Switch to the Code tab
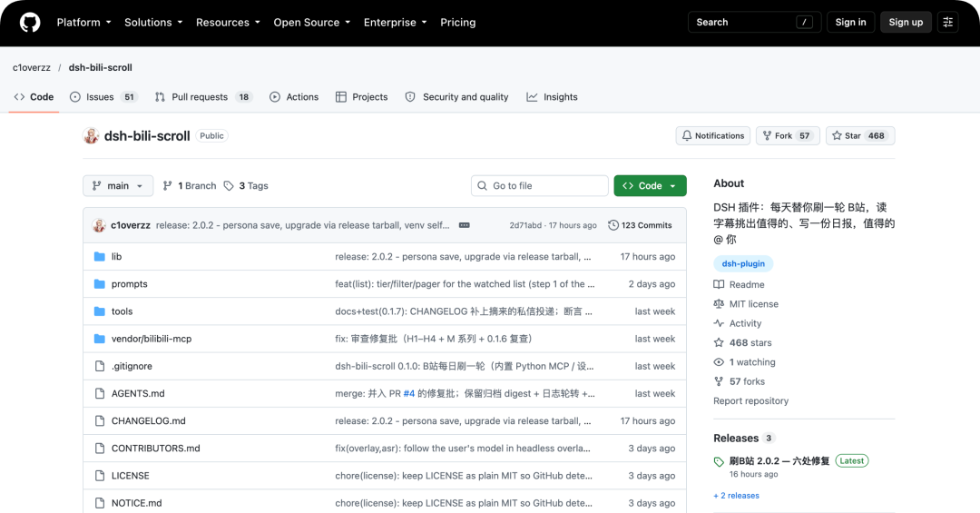The height and width of the screenshot is (513, 980). [x=34, y=97]
